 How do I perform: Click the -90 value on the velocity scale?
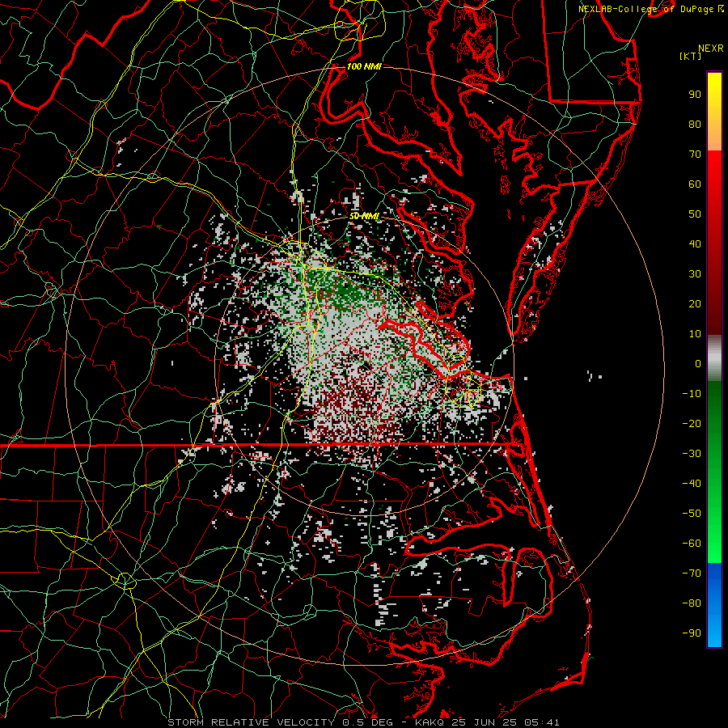[x=692, y=633]
